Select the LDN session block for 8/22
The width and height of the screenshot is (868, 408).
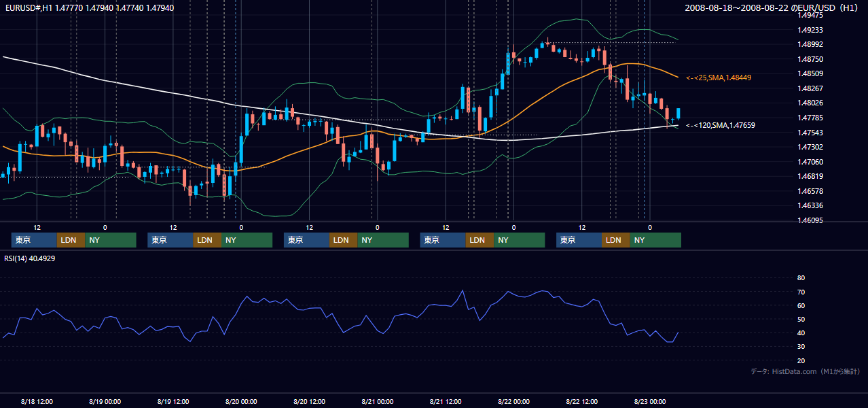point(615,240)
